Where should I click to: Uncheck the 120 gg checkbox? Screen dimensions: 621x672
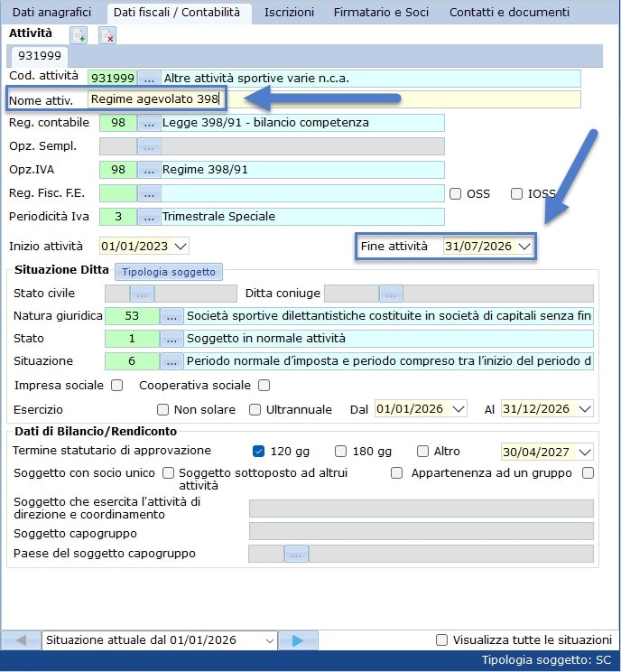pos(258,452)
